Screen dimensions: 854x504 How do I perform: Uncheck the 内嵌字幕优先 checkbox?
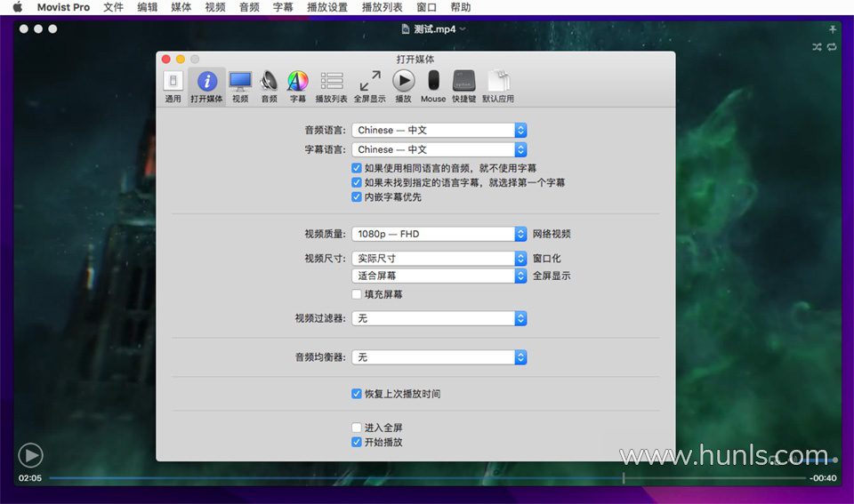(x=357, y=197)
